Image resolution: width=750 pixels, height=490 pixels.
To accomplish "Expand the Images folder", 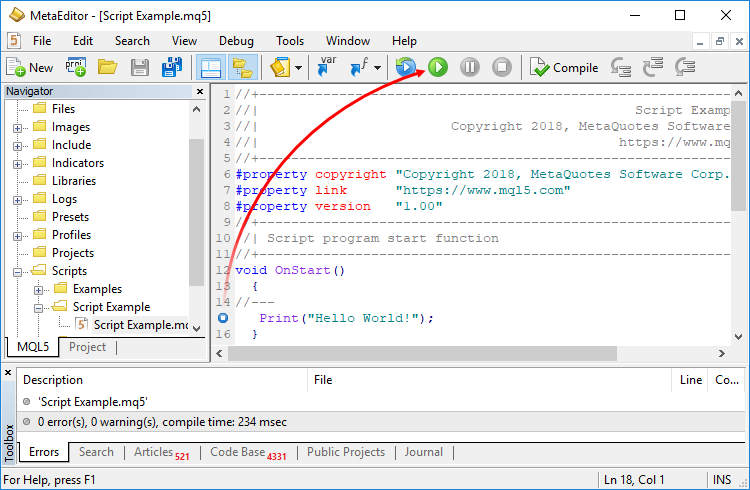I will [x=18, y=128].
